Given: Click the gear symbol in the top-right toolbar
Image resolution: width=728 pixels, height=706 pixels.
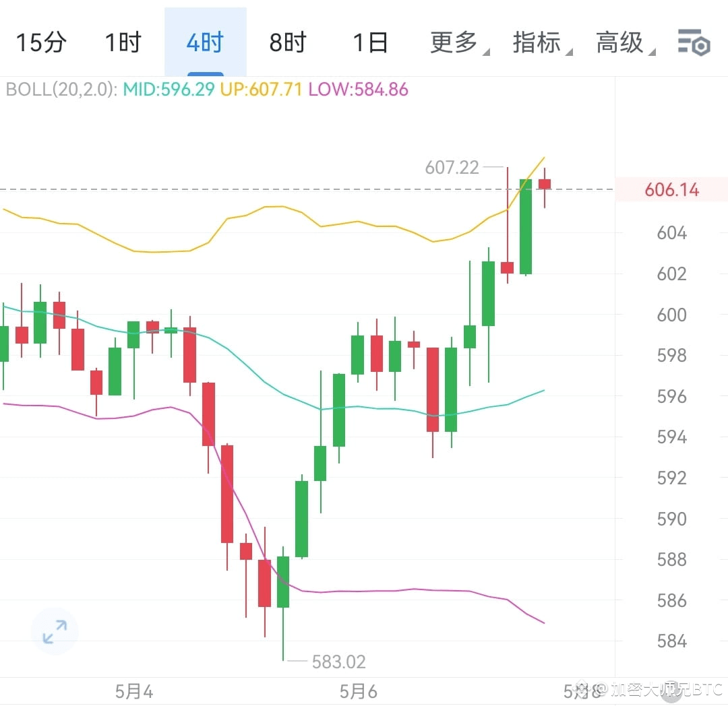Looking at the screenshot, I should coord(694,42).
